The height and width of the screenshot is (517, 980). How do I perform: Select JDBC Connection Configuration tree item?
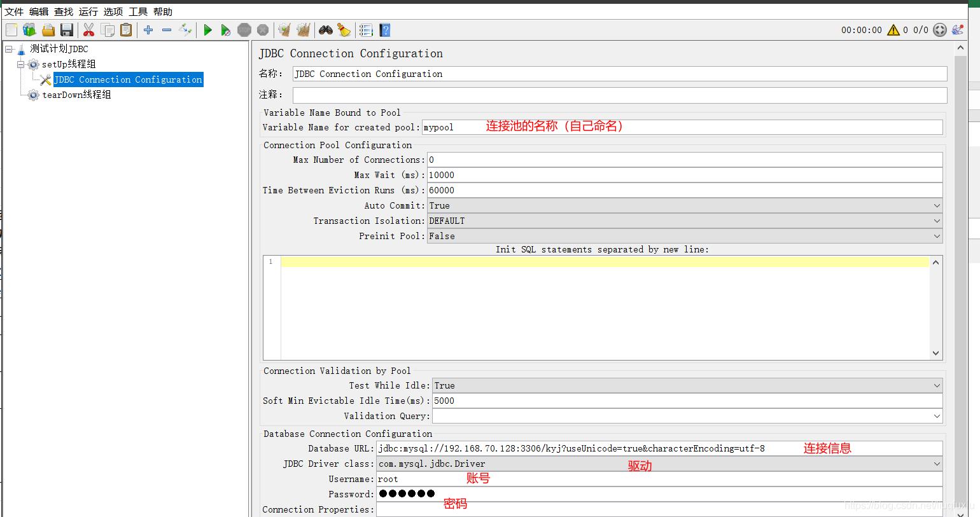tap(128, 79)
